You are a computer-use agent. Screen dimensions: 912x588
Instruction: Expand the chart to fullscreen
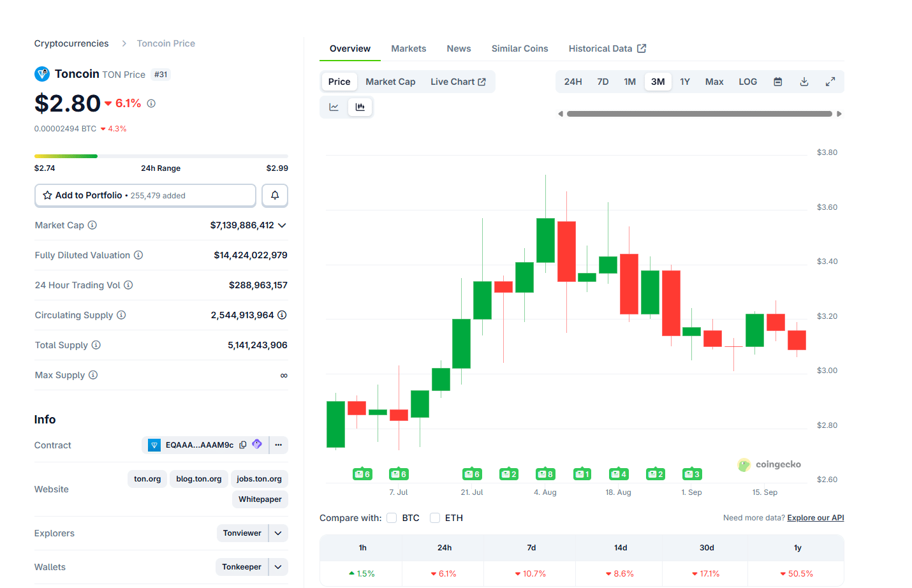coord(830,82)
